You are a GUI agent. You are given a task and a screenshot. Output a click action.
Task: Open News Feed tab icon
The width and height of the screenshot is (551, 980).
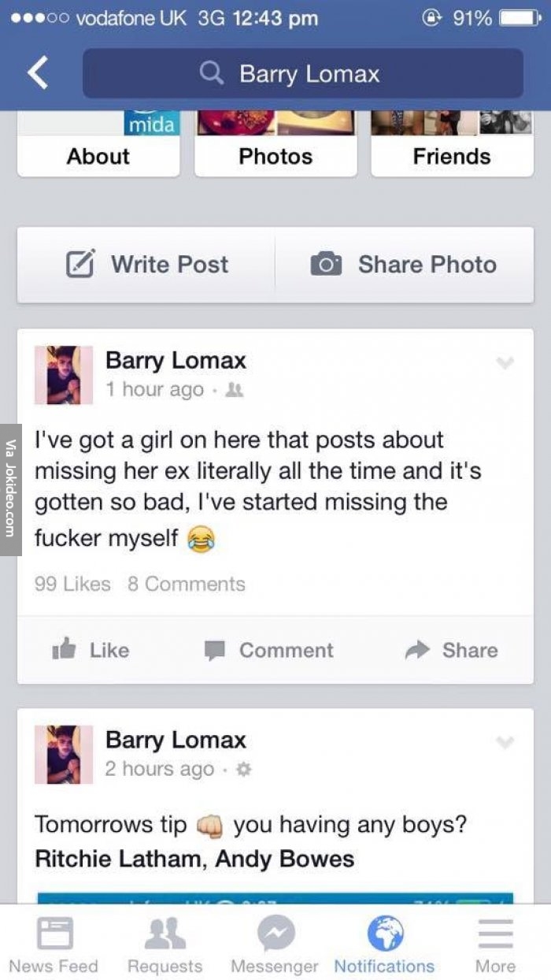coord(54,934)
